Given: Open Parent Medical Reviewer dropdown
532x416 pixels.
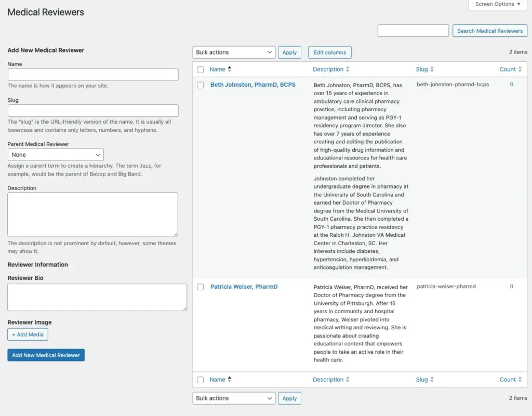Looking at the screenshot, I should 56,155.
